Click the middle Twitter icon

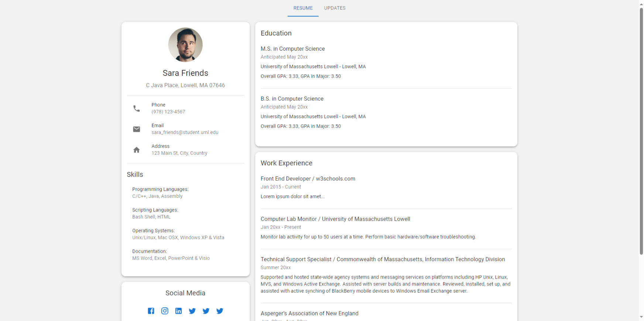click(x=206, y=311)
